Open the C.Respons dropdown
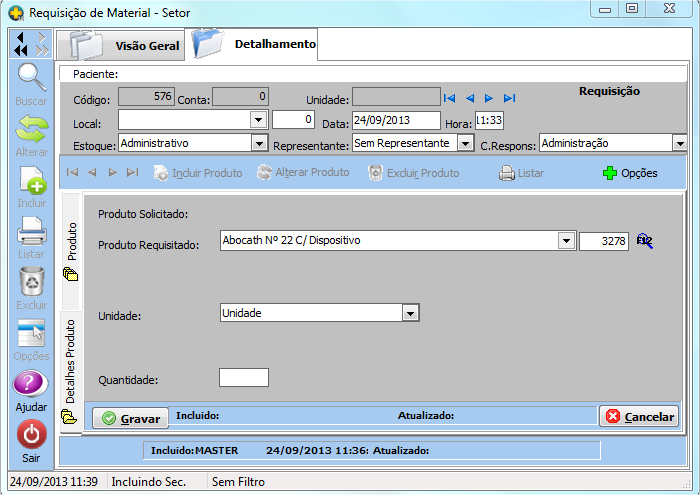The height and width of the screenshot is (495, 700). click(679, 144)
